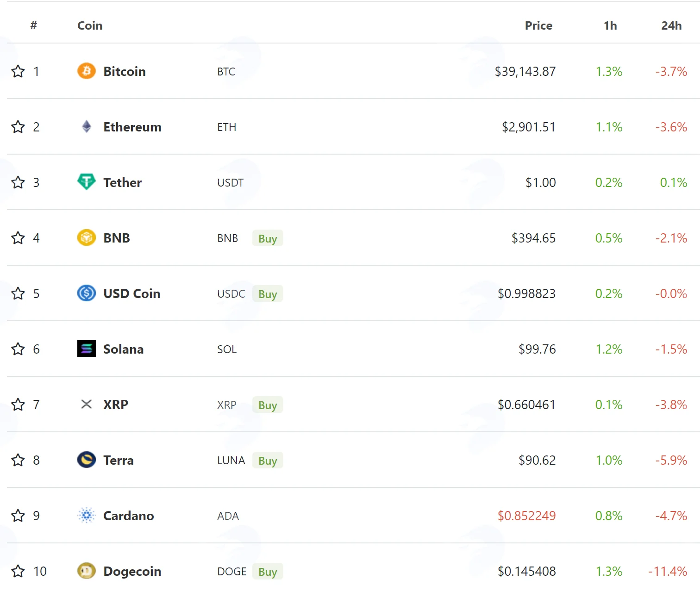
Task: Open the XRP coin name link
Action: pos(116,405)
